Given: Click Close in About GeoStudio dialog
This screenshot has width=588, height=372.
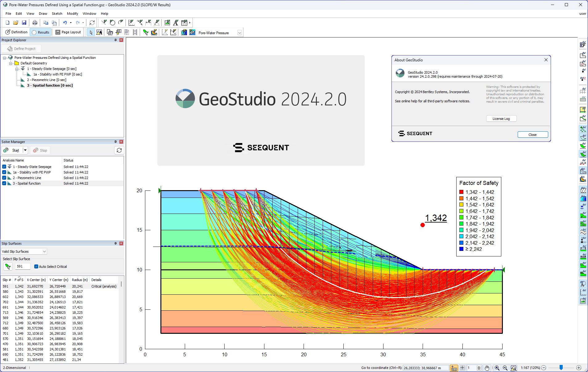Looking at the screenshot, I should pos(532,135).
